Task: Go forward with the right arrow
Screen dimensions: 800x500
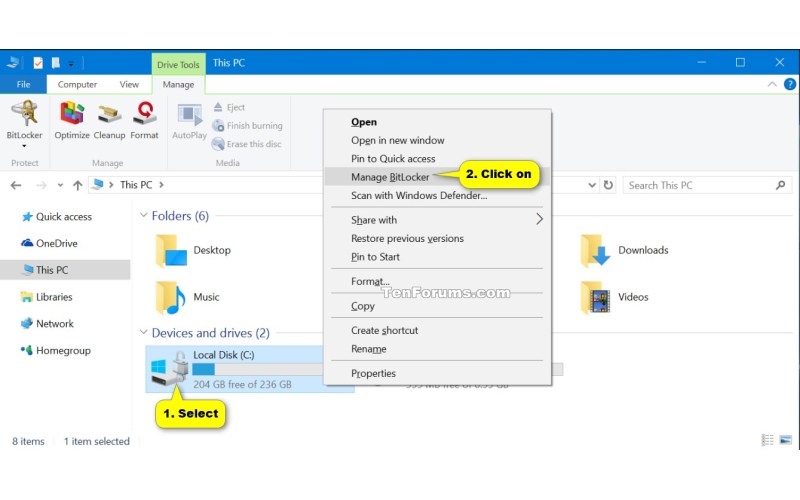Action: pyautogui.click(x=41, y=185)
